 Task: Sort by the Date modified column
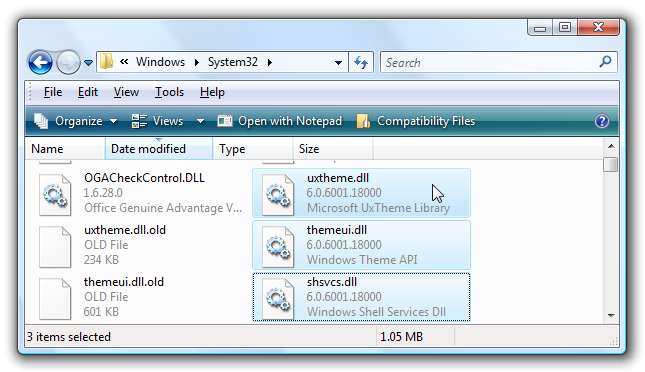pos(159,149)
